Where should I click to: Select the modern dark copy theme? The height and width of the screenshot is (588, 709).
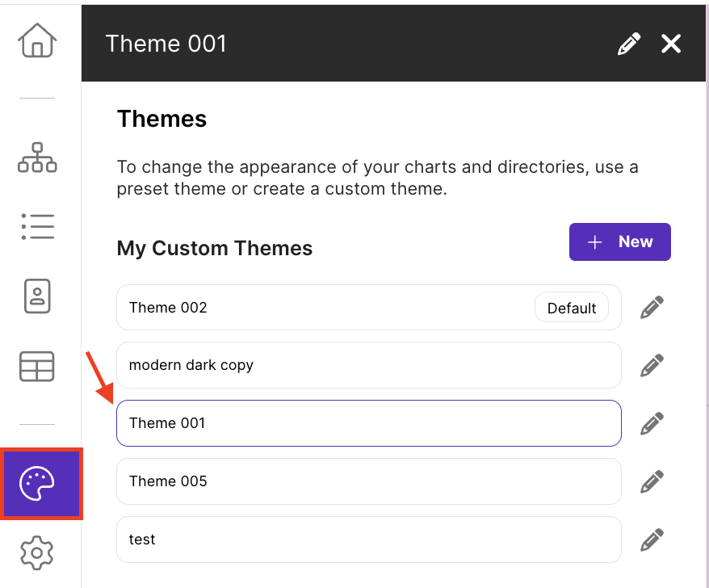tap(369, 365)
